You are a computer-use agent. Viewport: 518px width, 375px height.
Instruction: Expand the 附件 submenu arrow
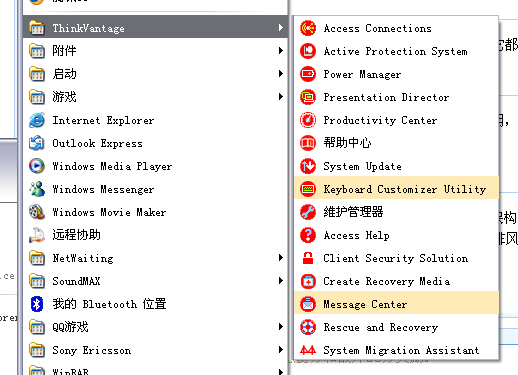(x=281, y=50)
